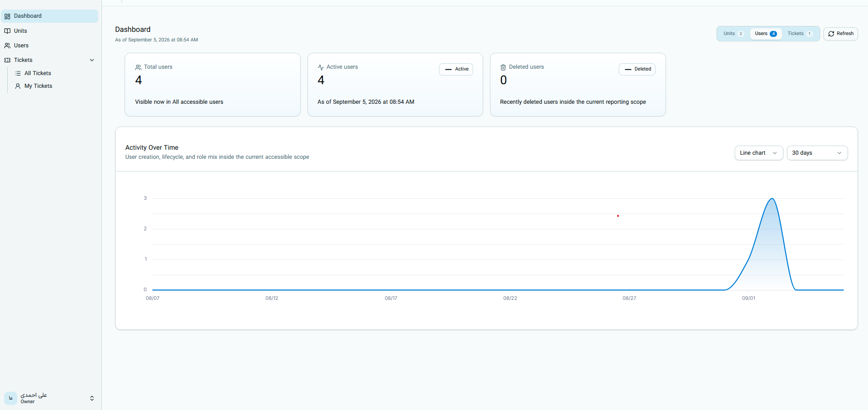Click the Users tab count badge 4

tap(773, 34)
